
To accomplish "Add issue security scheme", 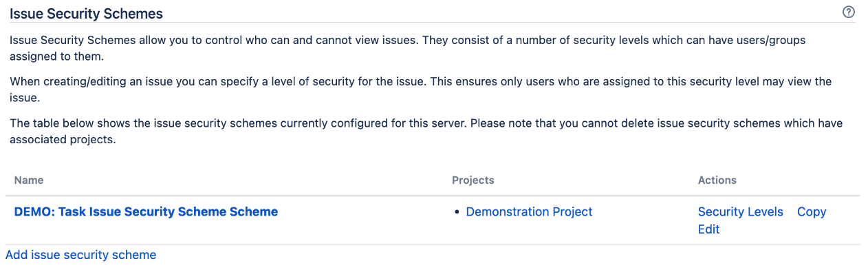I will (81, 255).
